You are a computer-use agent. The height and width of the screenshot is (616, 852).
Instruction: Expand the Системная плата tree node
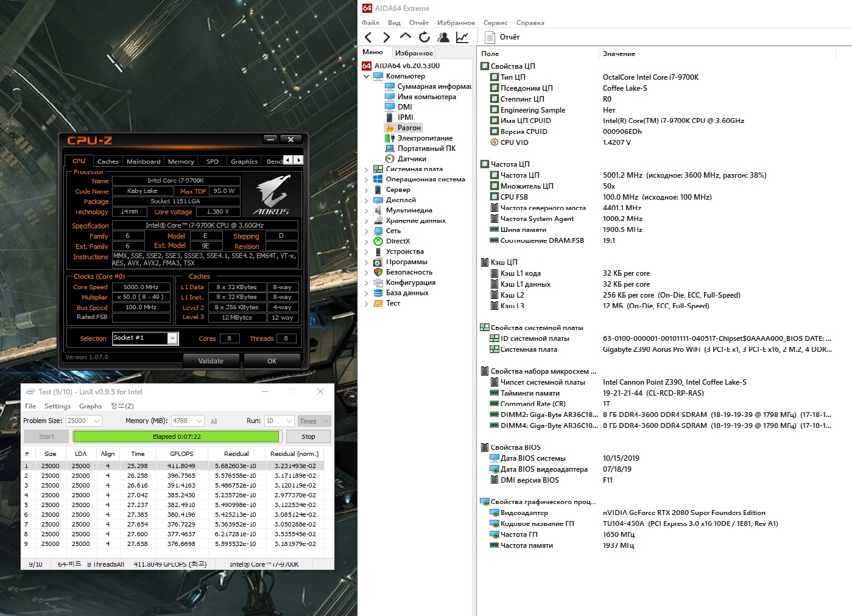366,169
